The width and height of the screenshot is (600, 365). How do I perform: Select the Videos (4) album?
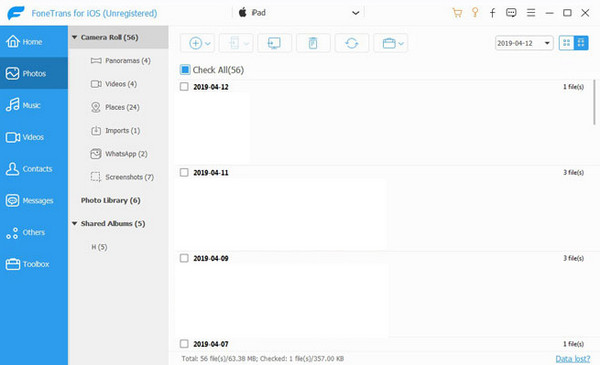(114, 84)
